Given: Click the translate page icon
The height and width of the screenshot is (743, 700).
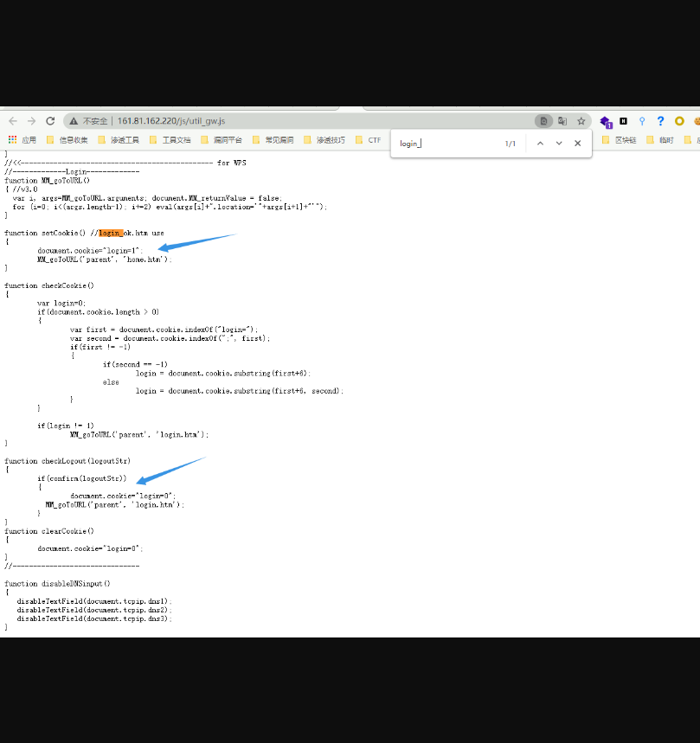Looking at the screenshot, I should pos(562,121).
